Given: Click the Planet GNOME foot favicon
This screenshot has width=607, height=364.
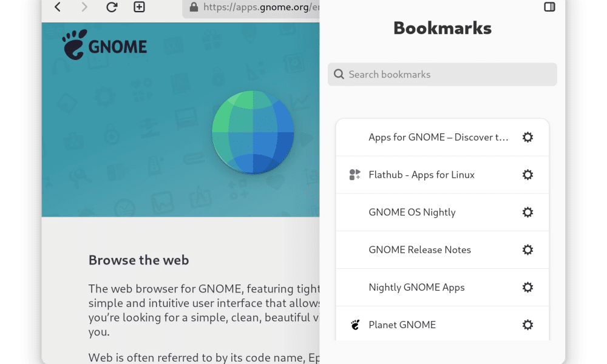Looking at the screenshot, I should pyautogui.click(x=355, y=325).
